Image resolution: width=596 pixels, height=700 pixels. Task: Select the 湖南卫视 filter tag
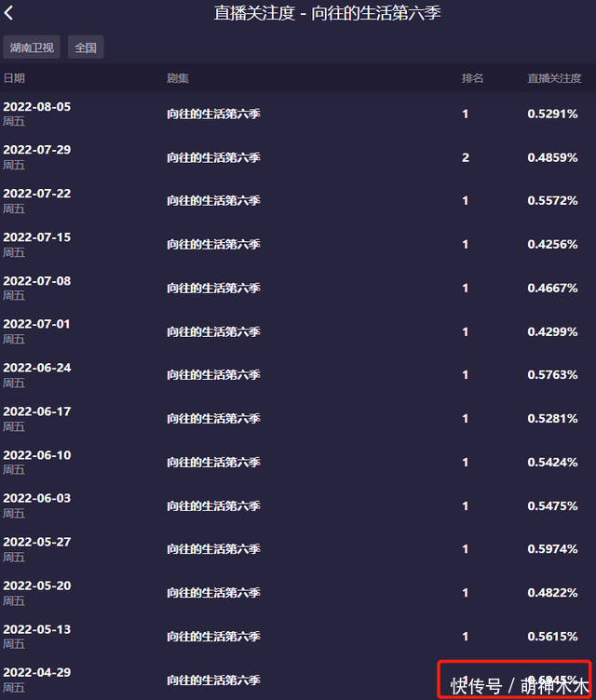32,47
